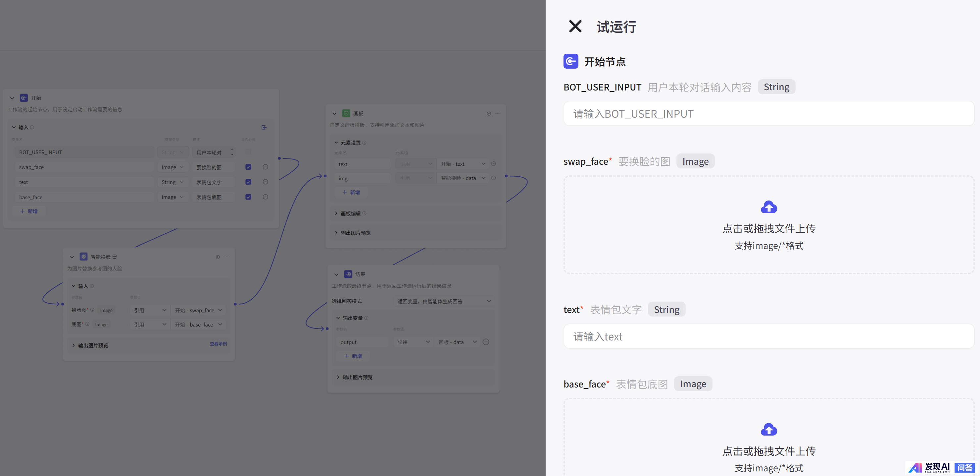Screen dimensions: 980x476
Task: Run the face swap node alone
Action: pos(218,257)
